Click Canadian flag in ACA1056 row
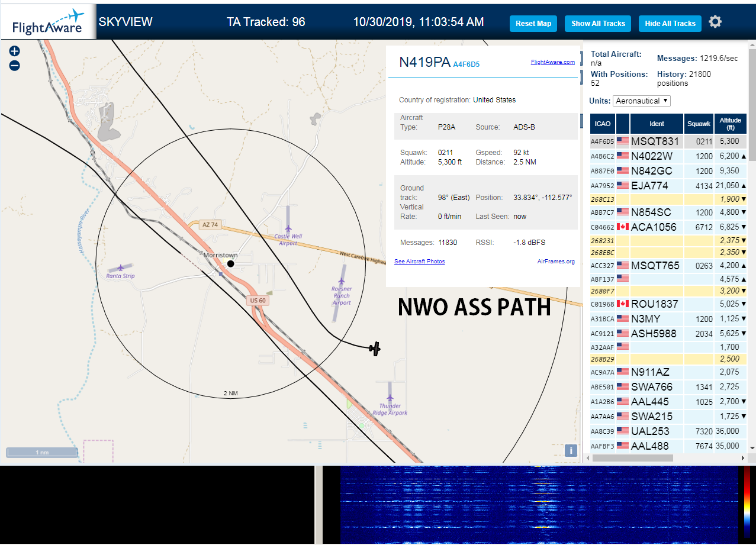This screenshot has width=756, height=545. (x=623, y=227)
